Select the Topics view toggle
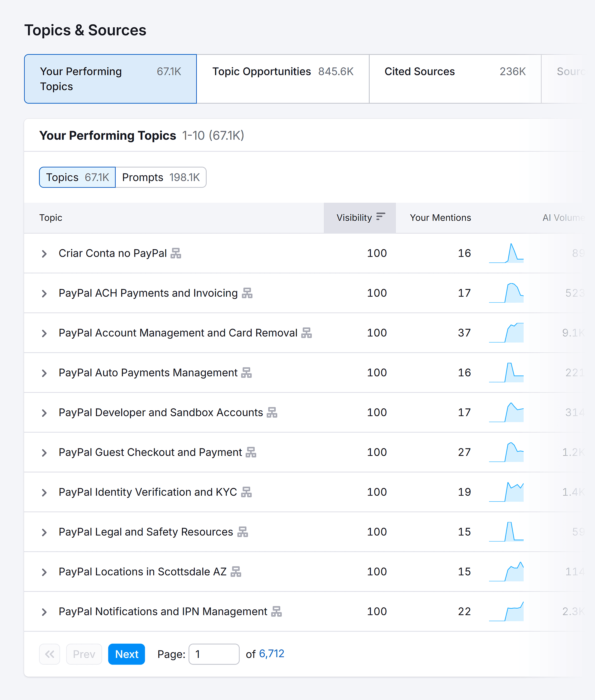 pos(77,177)
